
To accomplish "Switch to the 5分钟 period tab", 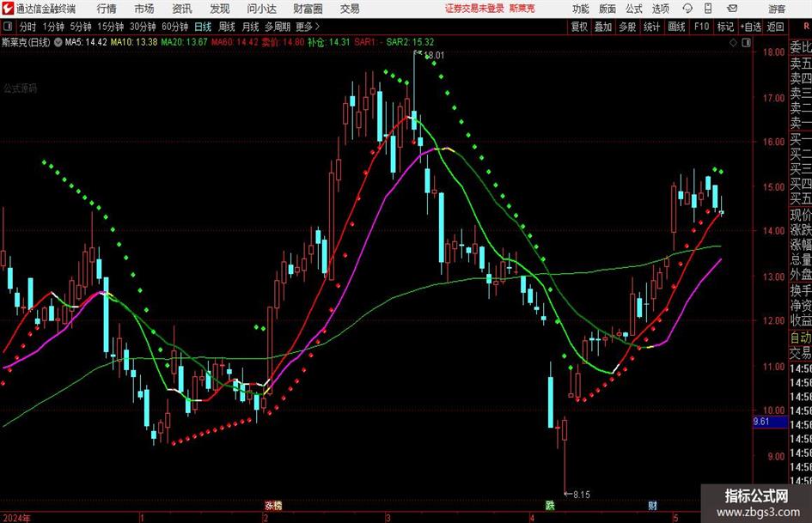I will [81, 27].
